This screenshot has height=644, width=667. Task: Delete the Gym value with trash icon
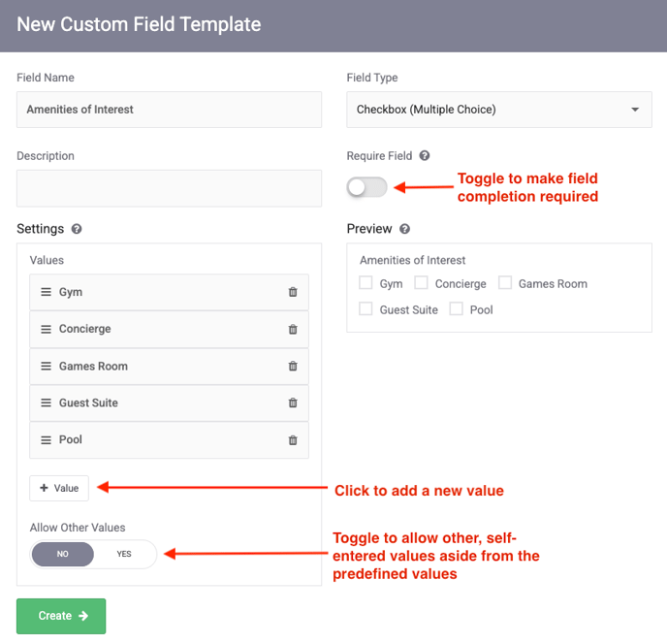pyautogui.click(x=293, y=292)
